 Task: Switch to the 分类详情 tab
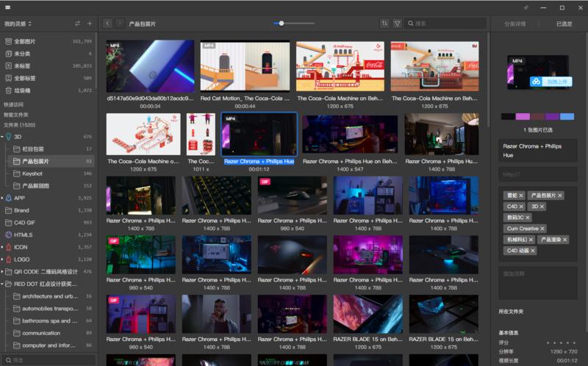pyautogui.click(x=514, y=24)
